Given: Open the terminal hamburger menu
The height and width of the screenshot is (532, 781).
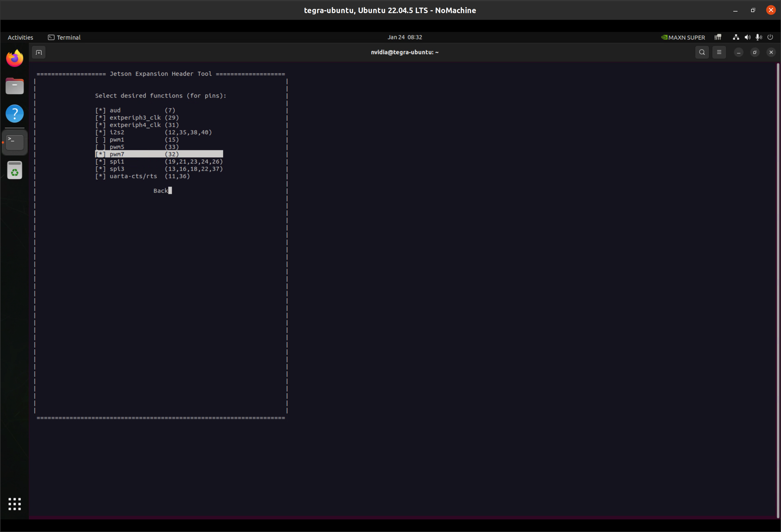Looking at the screenshot, I should (719, 52).
